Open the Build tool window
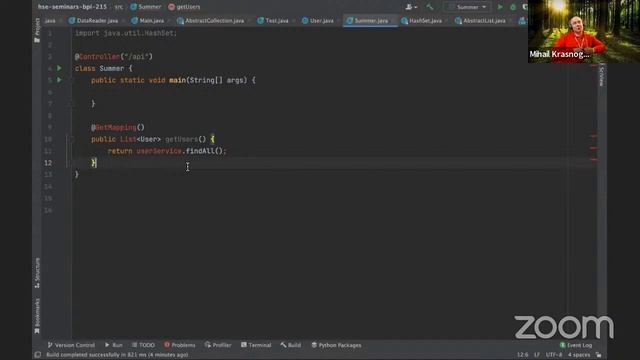The height and width of the screenshot is (360, 640). pos(291,345)
